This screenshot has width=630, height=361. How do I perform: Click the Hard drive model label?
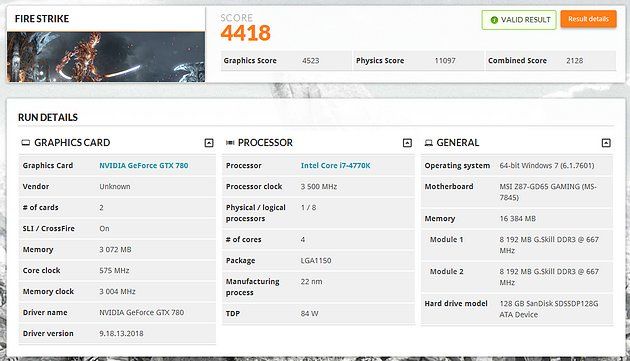point(456,304)
